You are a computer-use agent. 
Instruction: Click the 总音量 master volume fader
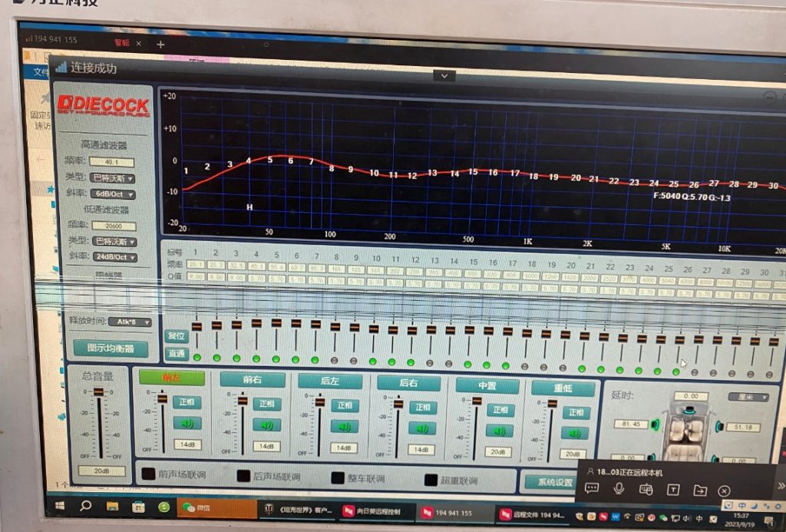tap(99, 392)
